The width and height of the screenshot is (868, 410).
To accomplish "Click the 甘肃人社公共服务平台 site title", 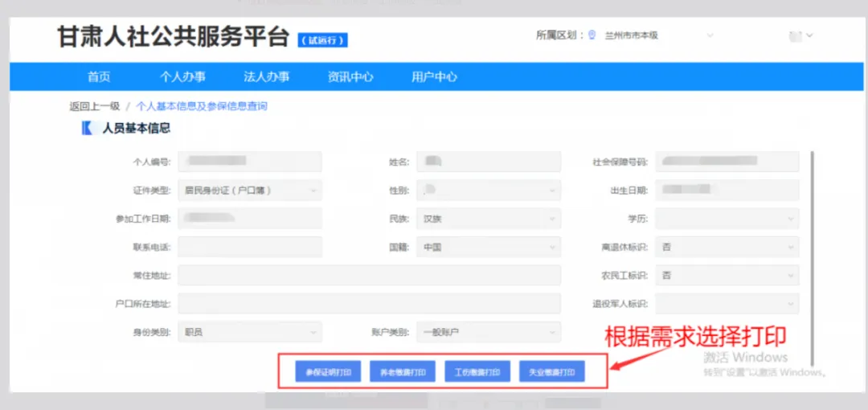I will point(174,38).
